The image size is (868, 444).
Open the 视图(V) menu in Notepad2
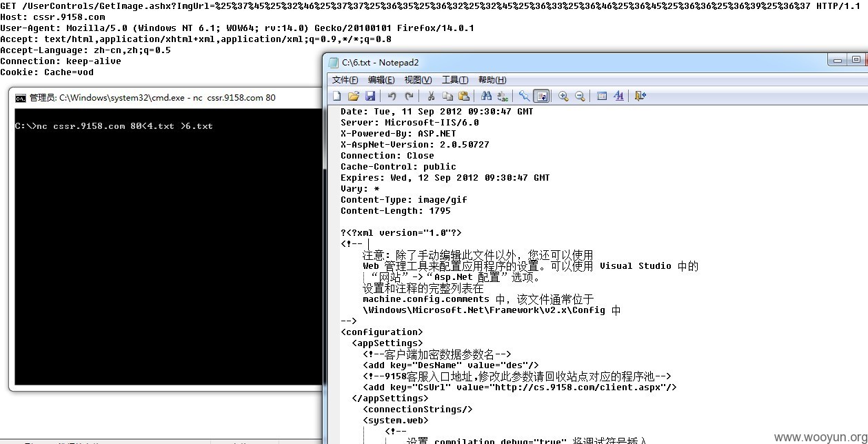click(x=418, y=80)
